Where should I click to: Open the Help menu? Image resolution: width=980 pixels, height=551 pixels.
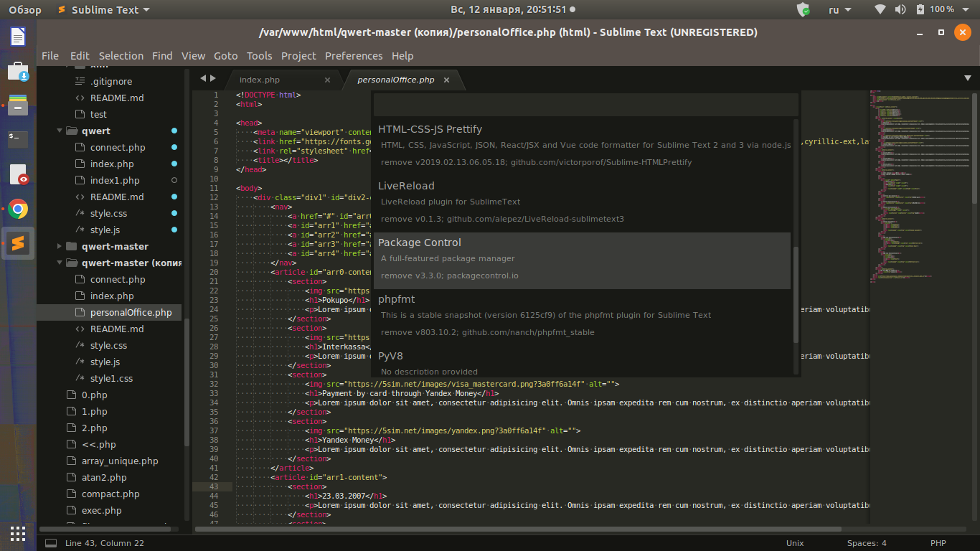[402, 56]
